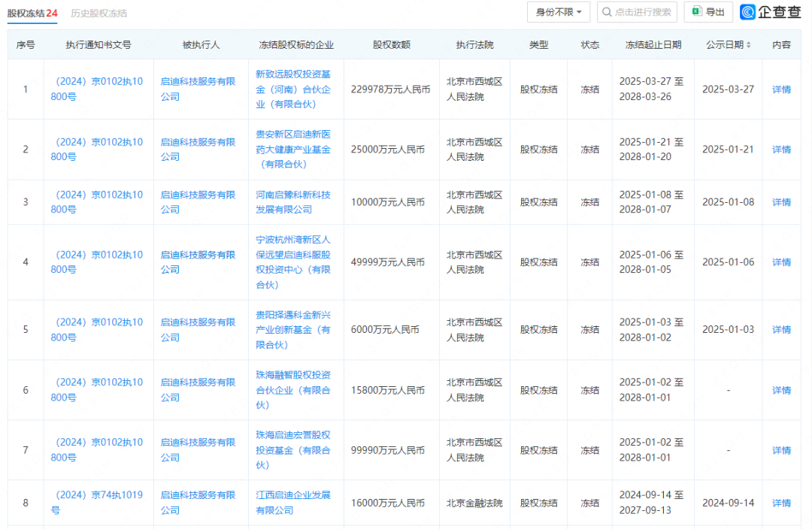This screenshot has height=529, width=812.
Task: Open company 新致远股权投资基金（河南）合伙企业
Action: 293,89
